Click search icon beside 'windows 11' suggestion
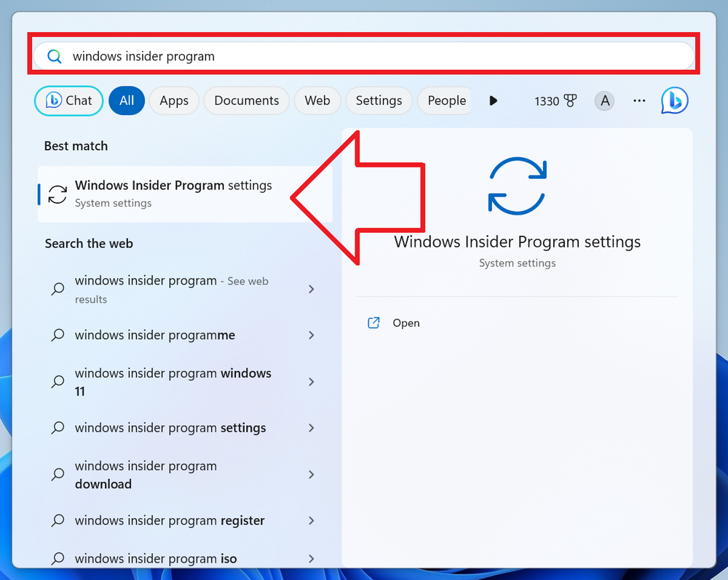Screen dimensions: 728x580 58,381
